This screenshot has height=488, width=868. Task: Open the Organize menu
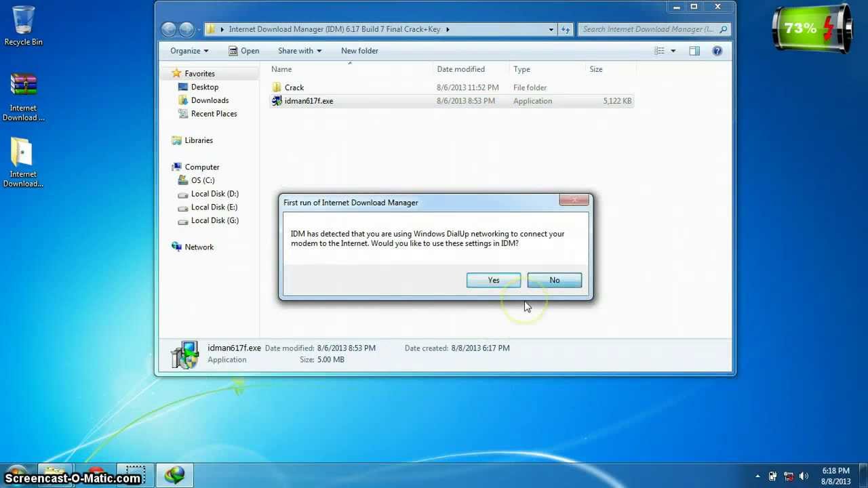(189, 51)
